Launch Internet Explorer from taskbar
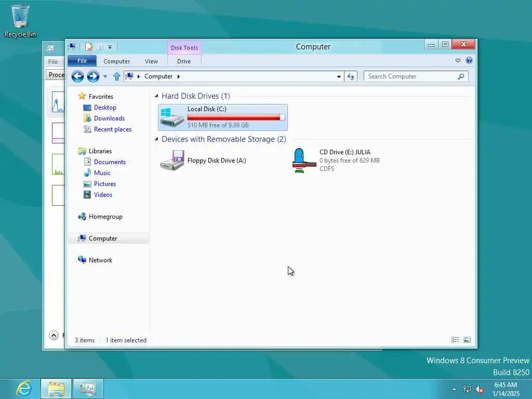Screen dimensions: 532x399 pyautogui.click(x=24, y=389)
